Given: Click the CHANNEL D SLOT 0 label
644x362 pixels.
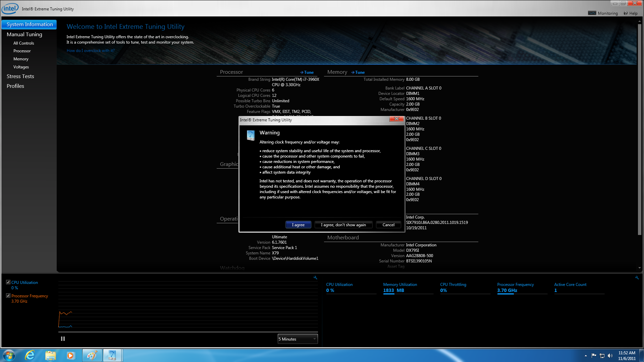Looking at the screenshot, I should 424,179.
